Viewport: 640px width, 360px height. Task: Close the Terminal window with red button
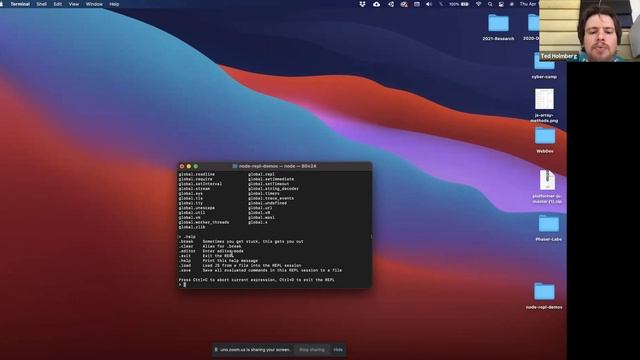[x=182, y=166]
